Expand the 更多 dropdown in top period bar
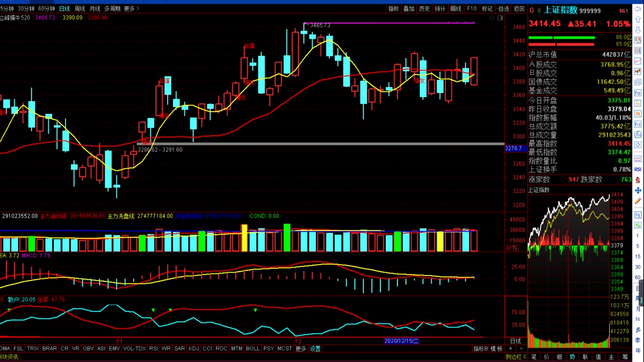The height and width of the screenshot is (362, 644). (x=131, y=9)
